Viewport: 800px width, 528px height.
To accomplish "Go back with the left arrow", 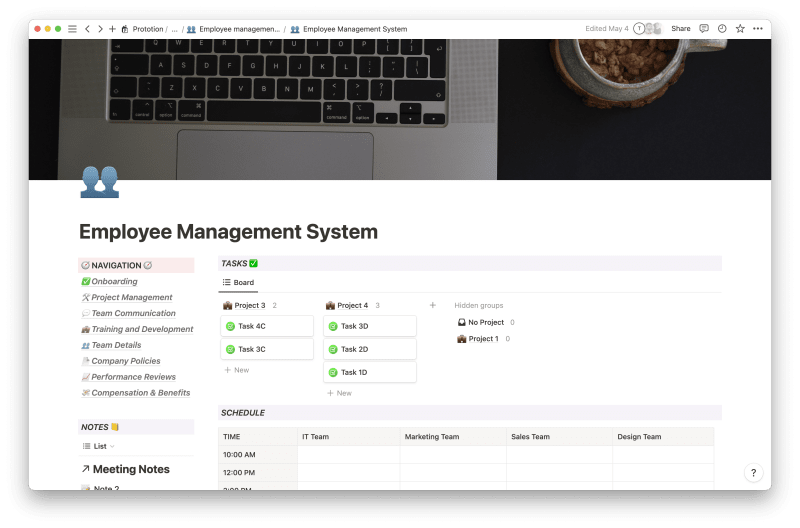I will [x=88, y=29].
